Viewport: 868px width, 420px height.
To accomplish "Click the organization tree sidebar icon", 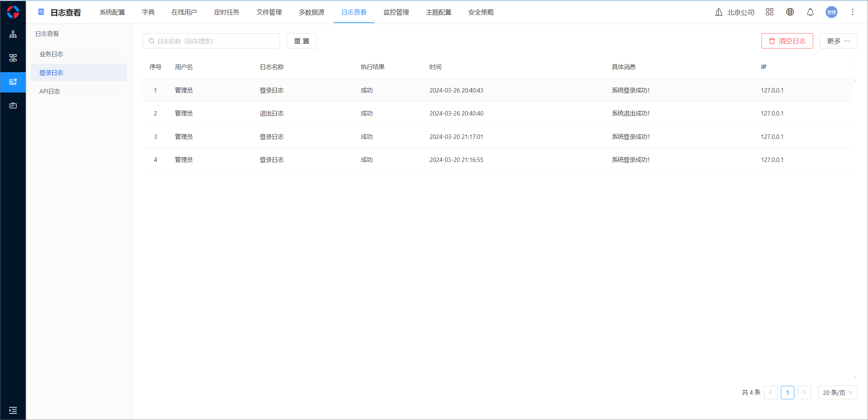I will [x=13, y=34].
